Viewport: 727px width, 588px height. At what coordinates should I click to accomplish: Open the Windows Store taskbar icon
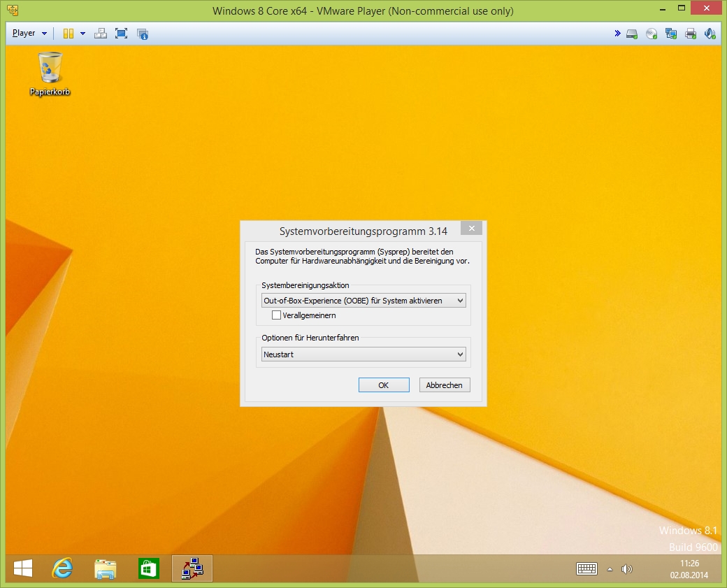[x=148, y=568]
